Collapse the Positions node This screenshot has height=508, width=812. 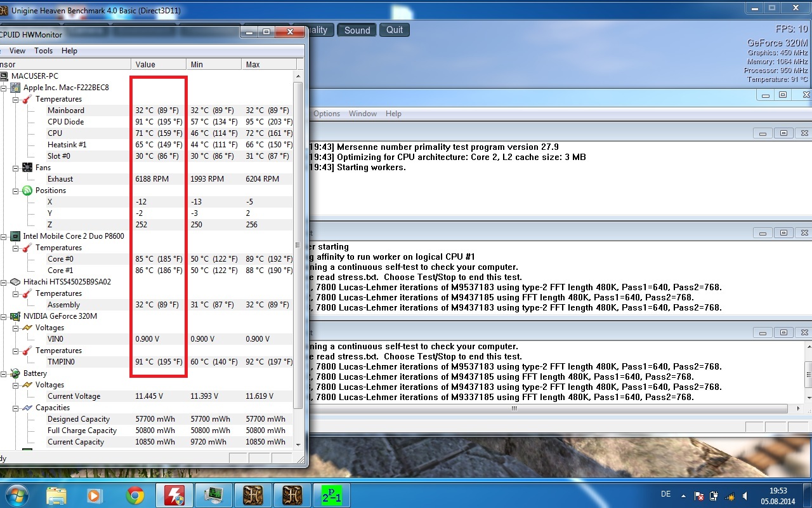[16, 190]
